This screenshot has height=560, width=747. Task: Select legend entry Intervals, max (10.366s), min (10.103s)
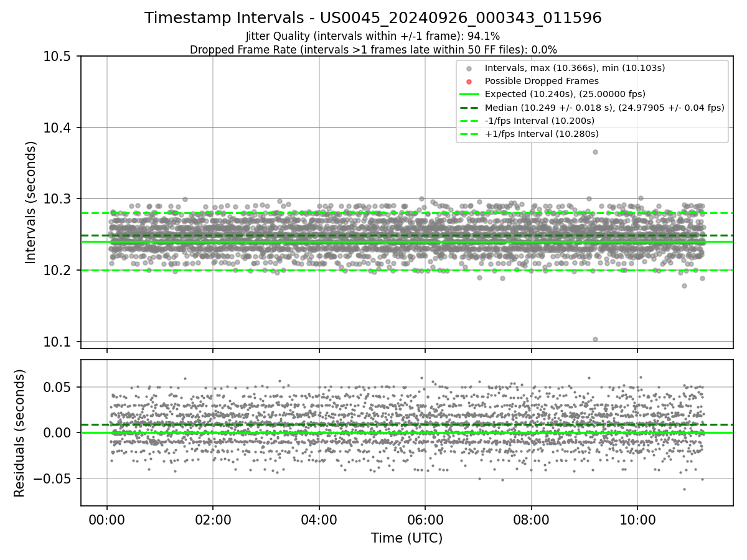[x=575, y=68]
